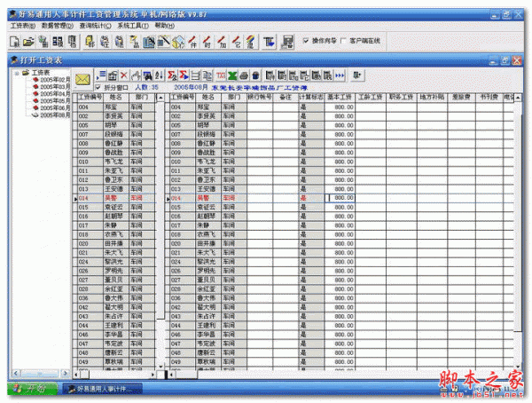The width and height of the screenshot is (532, 403).
Task: Toggle the 客户端在线 checkbox
Action: pos(343,41)
